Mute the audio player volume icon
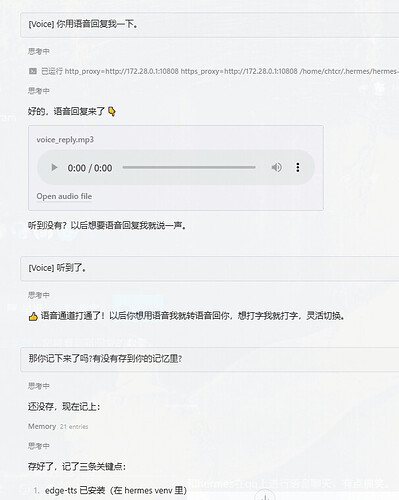This screenshot has height=500, width=399. pyautogui.click(x=276, y=167)
